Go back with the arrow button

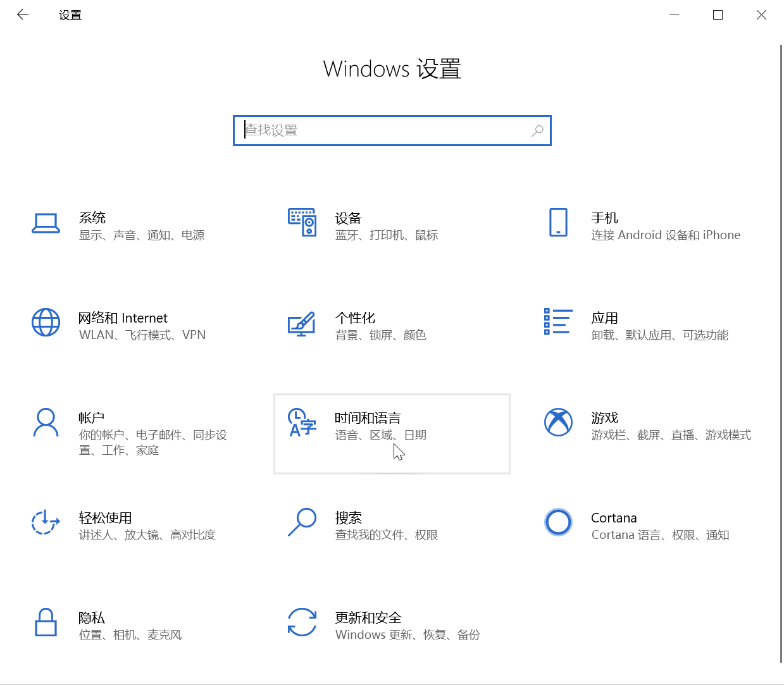pyautogui.click(x=23, y=15)
